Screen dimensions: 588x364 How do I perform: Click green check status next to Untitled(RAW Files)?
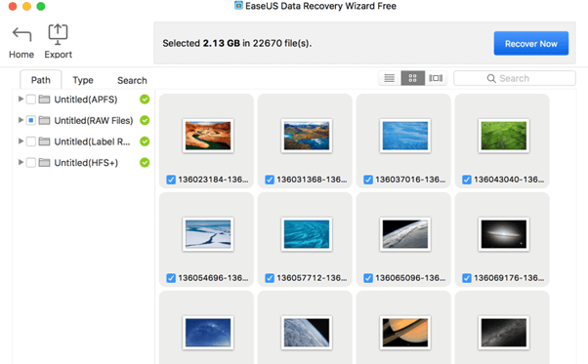tap(145, 120)
